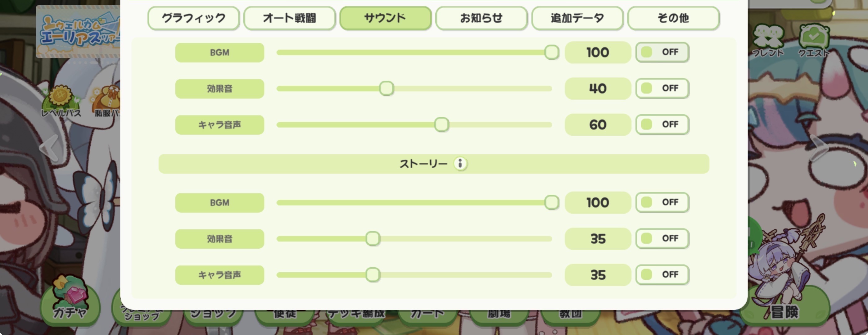Open the Friend (フレンド) icon

point(768,40)
